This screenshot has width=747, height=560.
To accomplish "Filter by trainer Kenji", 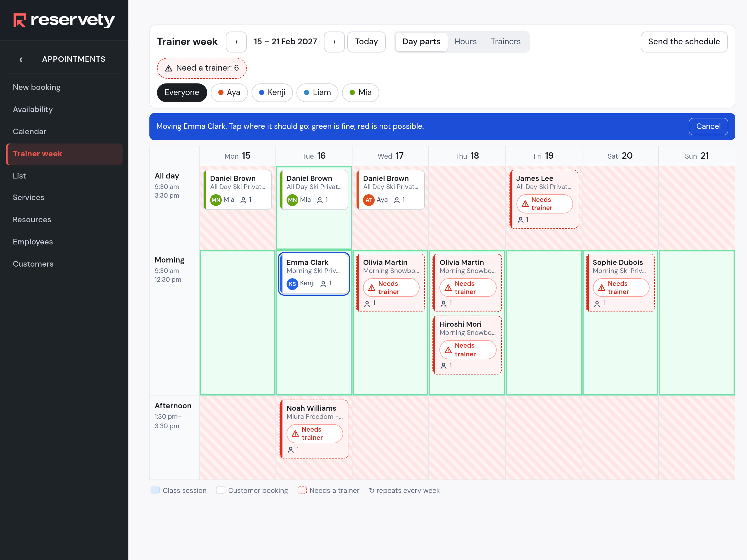I will pos(272,92).
